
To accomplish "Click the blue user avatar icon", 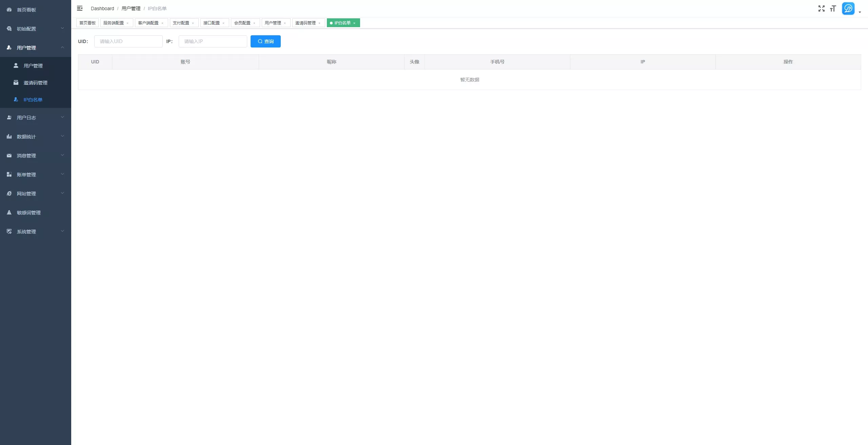I will coord(848,8).
